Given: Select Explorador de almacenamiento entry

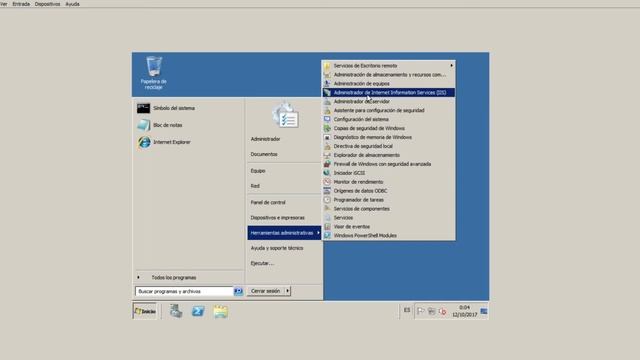Looking at the screenshot, I should pyautogui.click(x=388, y=155).
